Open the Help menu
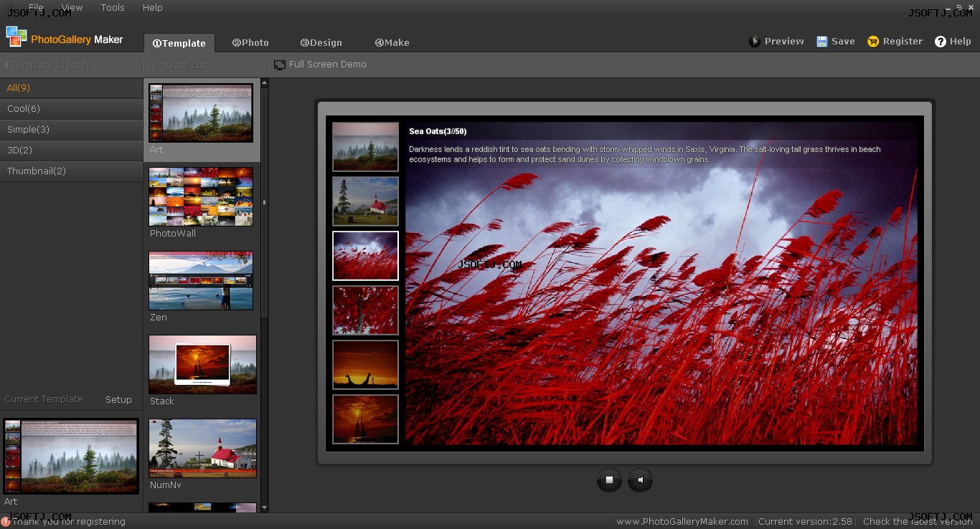Viewport: 980px width, 529px height. tap(153, 7)
